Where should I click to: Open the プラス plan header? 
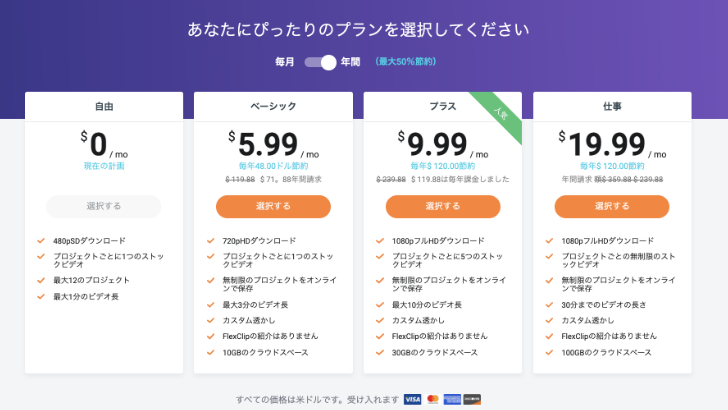pyautogui.click(x=443, y=106)
